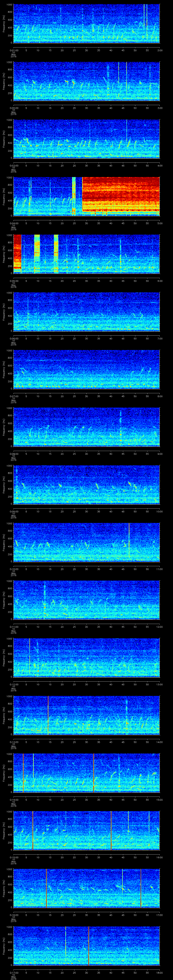This screenshot has height=980, width=173.
Task: Click the spectrogram panel starting at 0:11:00
Action: (87, 600)
